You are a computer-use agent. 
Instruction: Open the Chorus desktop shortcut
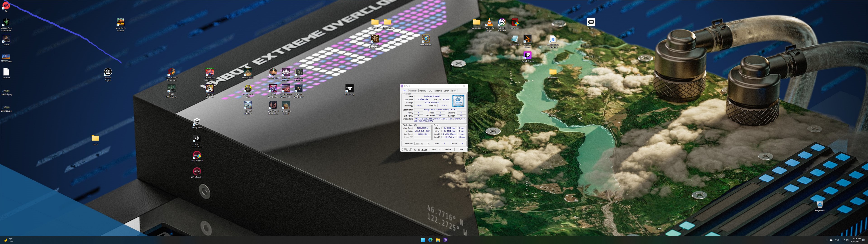coord(6,40)
